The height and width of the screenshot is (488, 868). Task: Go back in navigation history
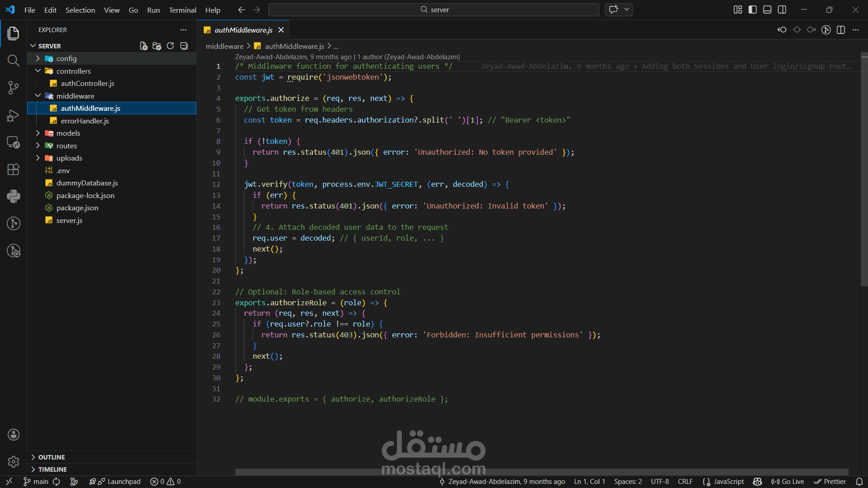(x=242, y=9)
